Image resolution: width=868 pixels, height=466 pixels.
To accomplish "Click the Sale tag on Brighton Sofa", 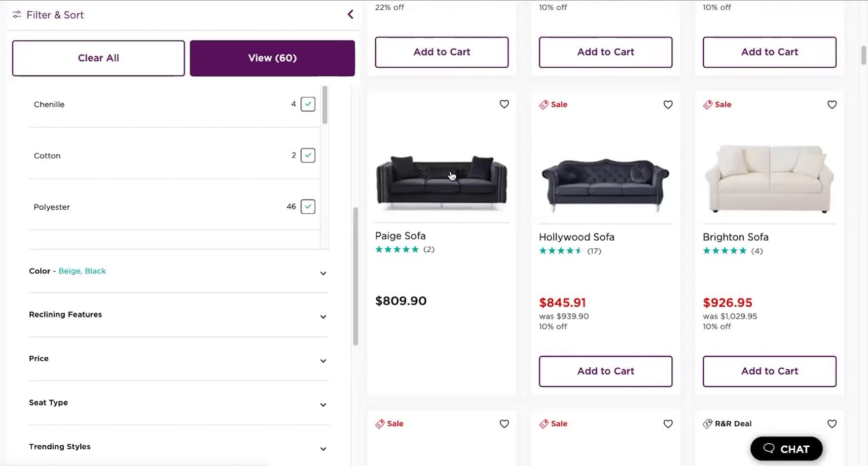I will pos(717,105).
